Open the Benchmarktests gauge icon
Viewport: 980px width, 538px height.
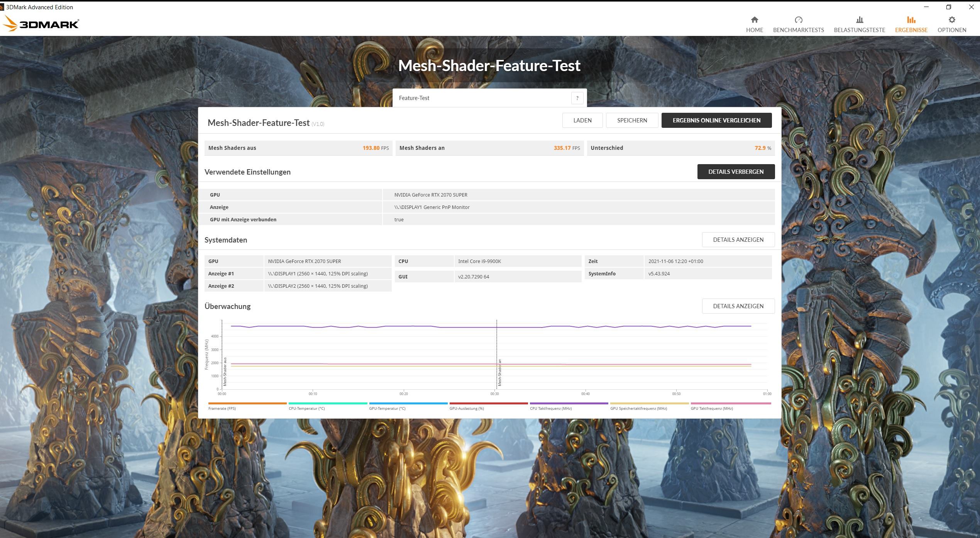click(x=798, y=20)
